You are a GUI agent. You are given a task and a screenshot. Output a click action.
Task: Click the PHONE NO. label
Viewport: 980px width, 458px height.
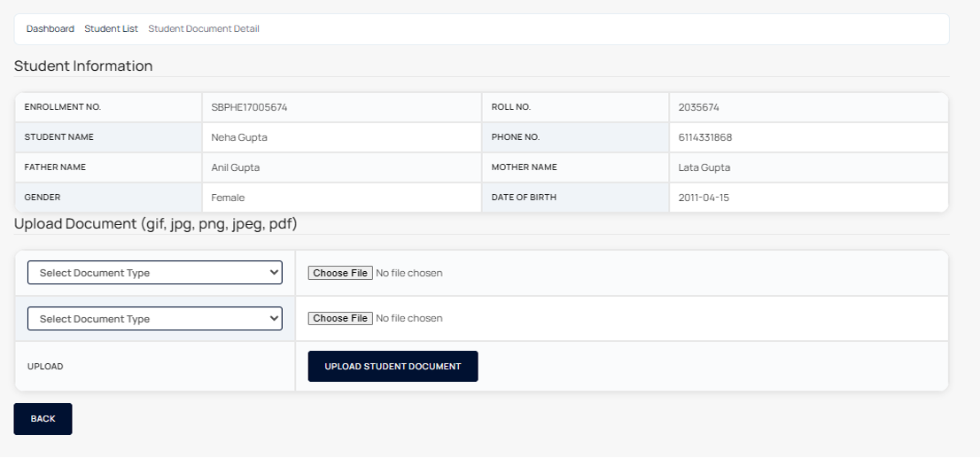[516, 136]
